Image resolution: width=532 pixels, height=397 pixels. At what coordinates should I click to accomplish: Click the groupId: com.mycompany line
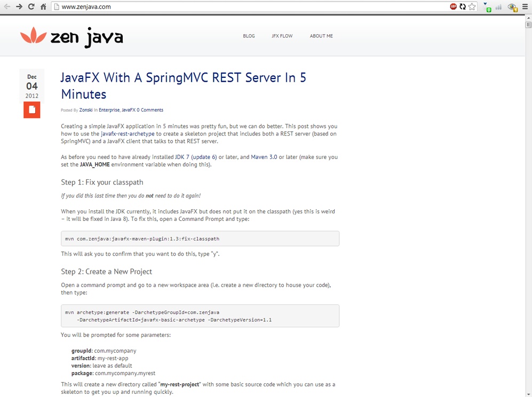pyautogui.click(x=104, y=351)
